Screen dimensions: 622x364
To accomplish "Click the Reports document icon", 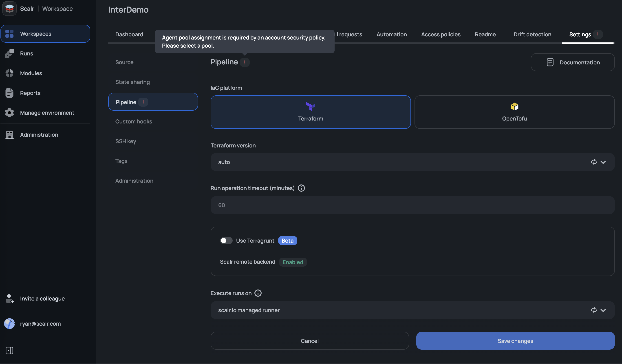I will coord(9,93).
